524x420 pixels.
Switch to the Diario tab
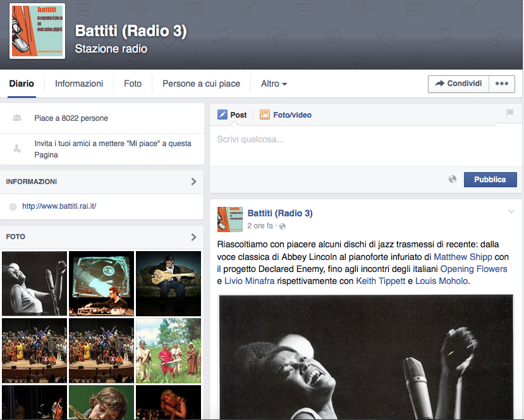[21, 83]
